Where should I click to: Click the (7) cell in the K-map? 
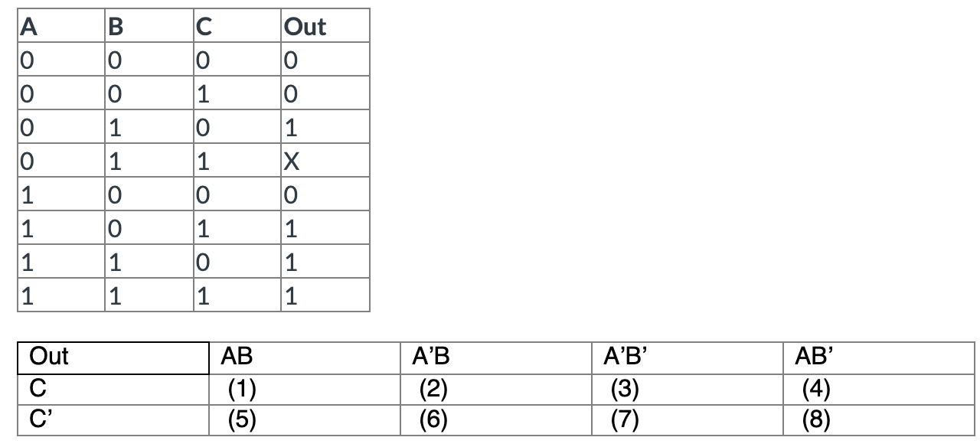coord(625,420)
